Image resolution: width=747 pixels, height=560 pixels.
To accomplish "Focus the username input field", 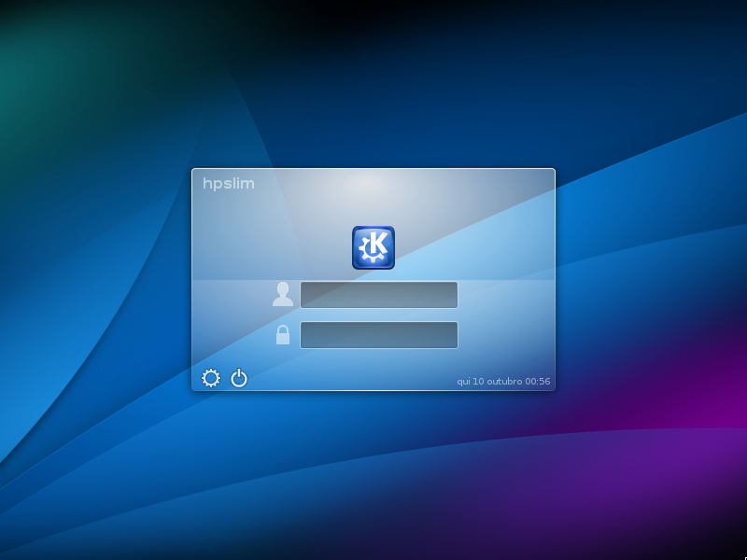I will pos(379,295).
